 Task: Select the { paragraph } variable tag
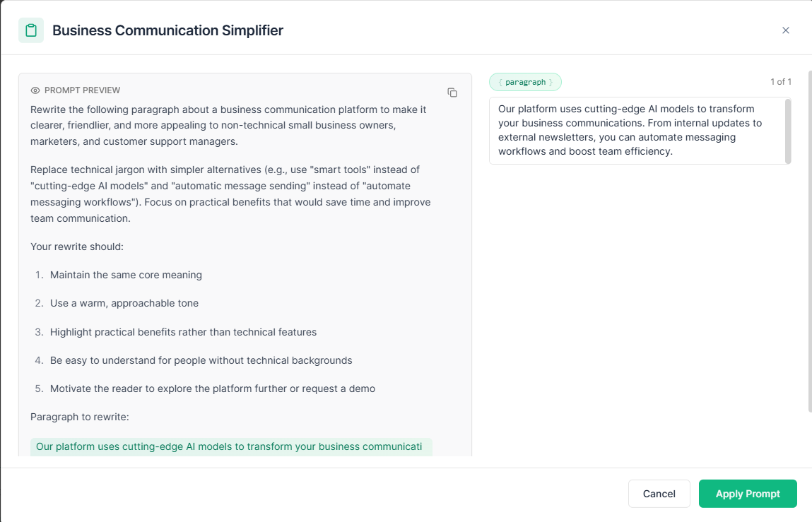(525, 82)
